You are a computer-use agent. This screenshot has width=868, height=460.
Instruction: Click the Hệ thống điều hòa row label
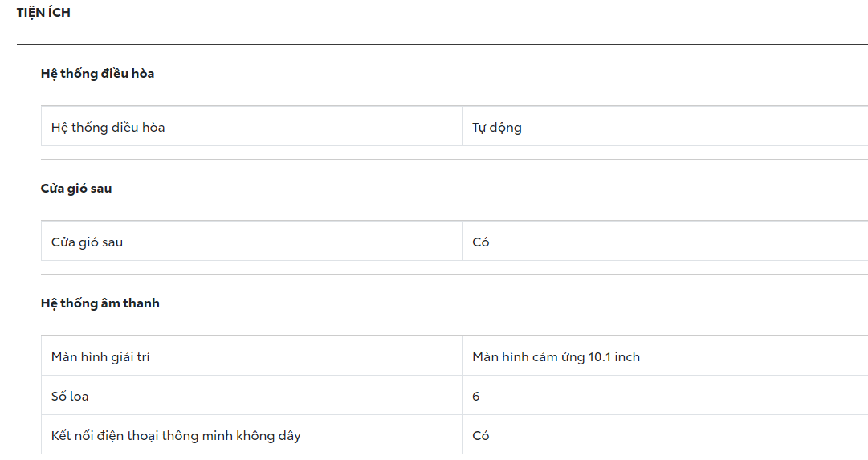pyautogui.click(x=108, y=128)
